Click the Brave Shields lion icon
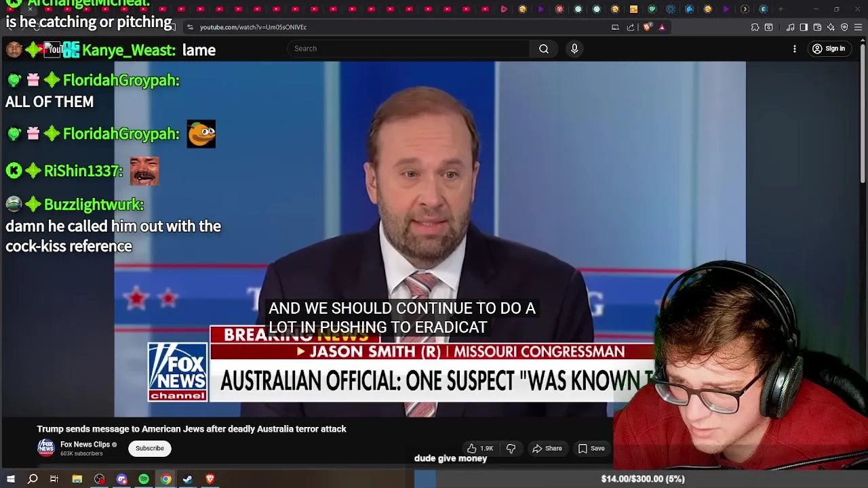Screen dimensions: 868x488 tap(648, 27)
